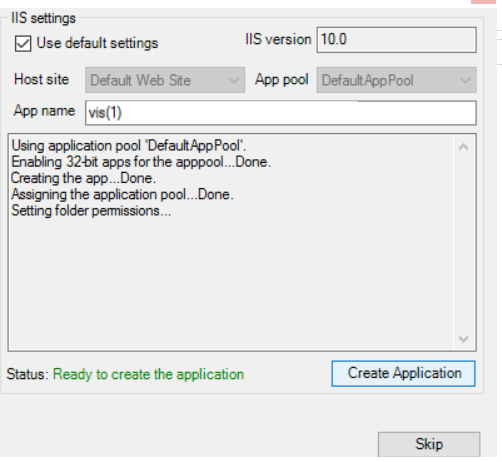Click the Creating the app...Done log line
The image size is (502, 462).
[83, 178]
